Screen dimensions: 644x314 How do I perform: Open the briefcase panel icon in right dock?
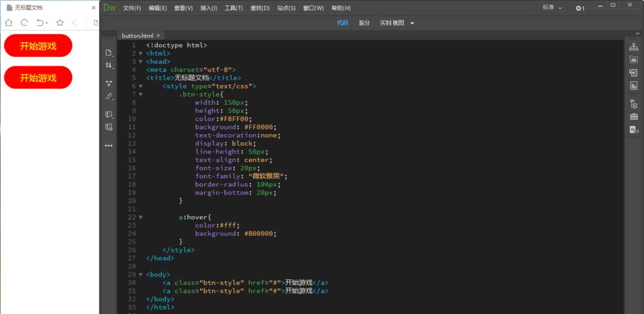pos(634,117)
